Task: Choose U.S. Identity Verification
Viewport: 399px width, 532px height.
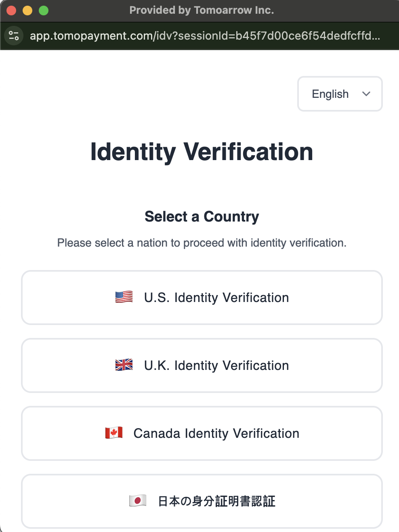Action: click(x=216, y=298)
